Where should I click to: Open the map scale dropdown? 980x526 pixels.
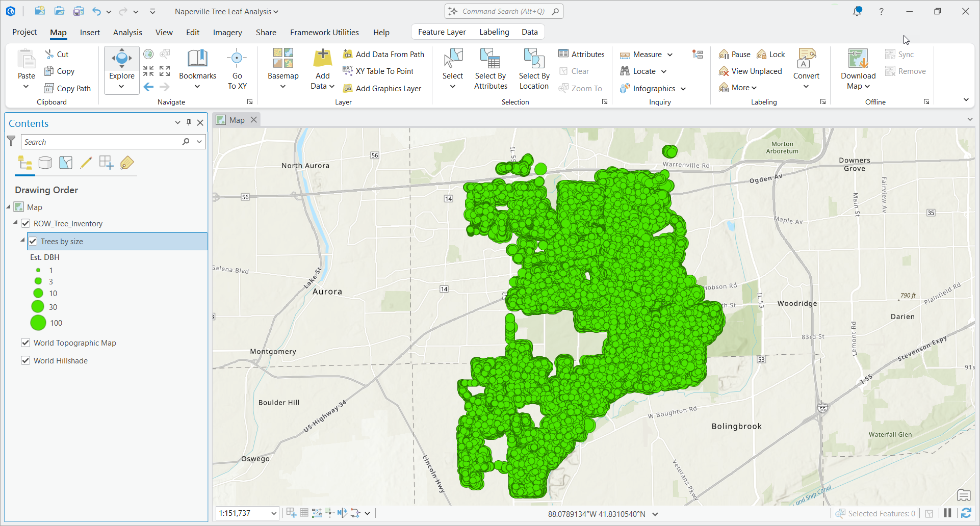coord(274,513)
